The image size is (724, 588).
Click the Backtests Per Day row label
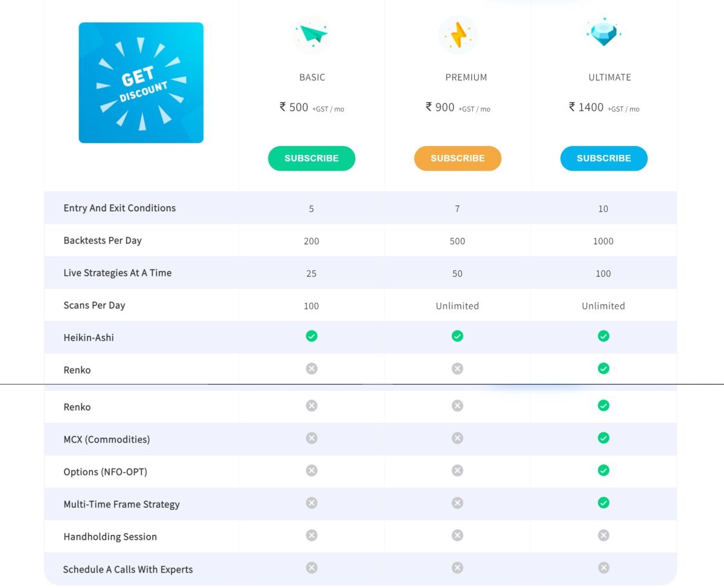tap(103, 241)
